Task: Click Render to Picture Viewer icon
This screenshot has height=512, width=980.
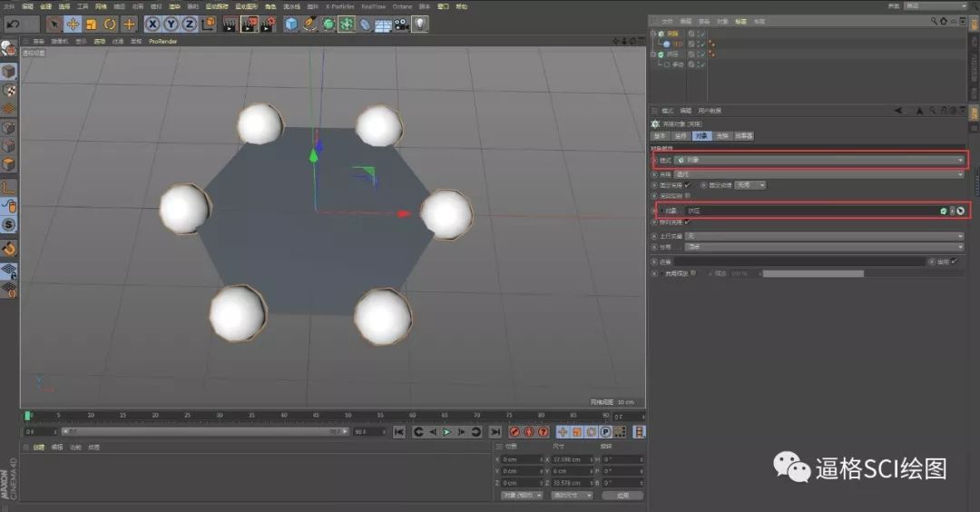Action: coord(250,25)
